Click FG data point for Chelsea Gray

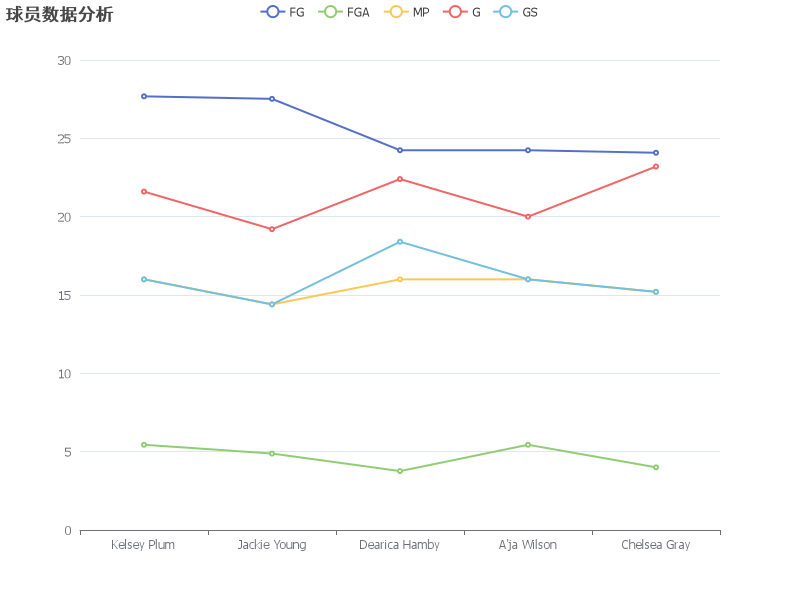[x=656, y=153]
